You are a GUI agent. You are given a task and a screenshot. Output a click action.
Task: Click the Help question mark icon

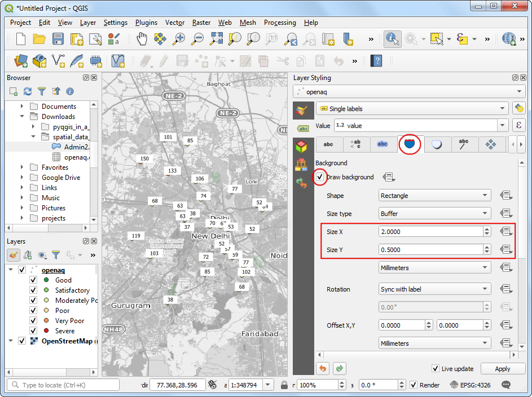pyautogui.click(x=376, y=60)
